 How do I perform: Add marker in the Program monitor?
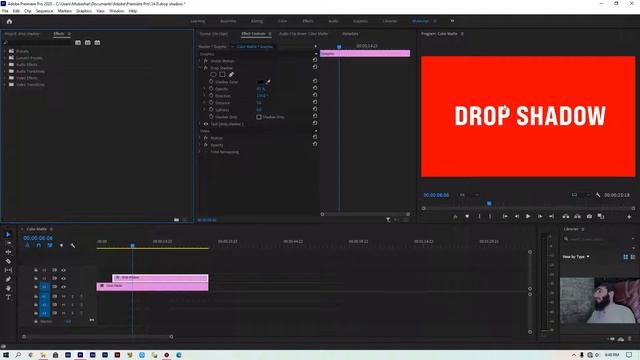click(x=467, y=216)
